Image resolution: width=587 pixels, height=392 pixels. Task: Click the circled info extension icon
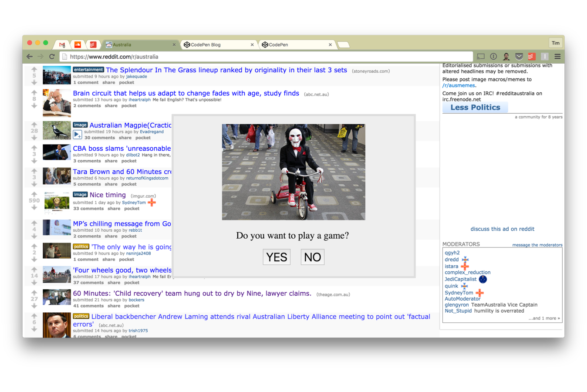(x=493, y=57)
